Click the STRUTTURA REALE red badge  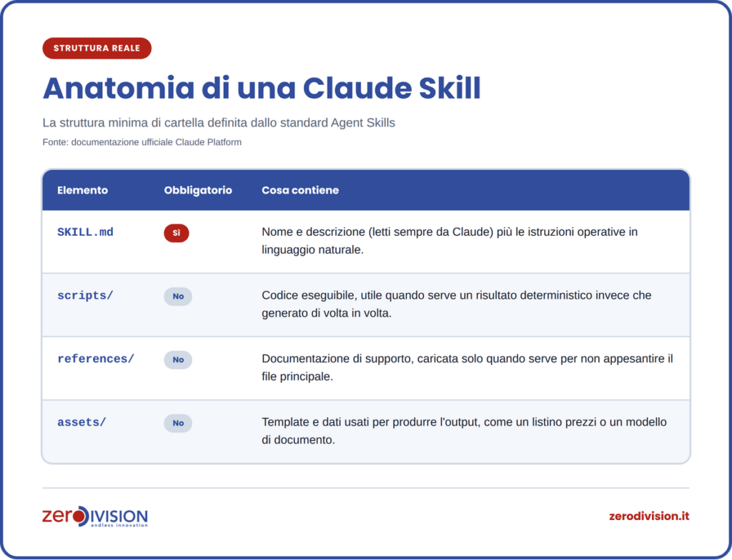pyautogui.click(x=97, y=48)
